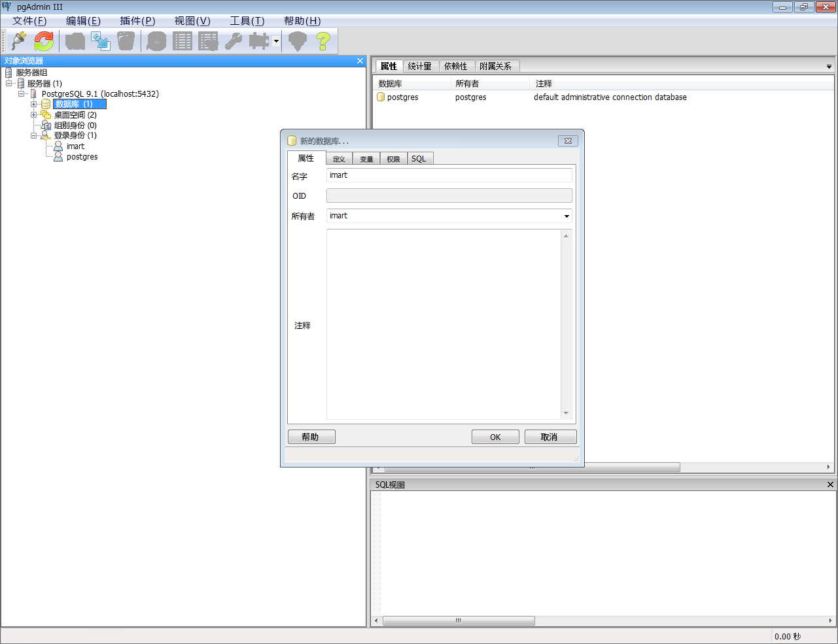Click the 登录身份 login roles icon

[46, 135]
